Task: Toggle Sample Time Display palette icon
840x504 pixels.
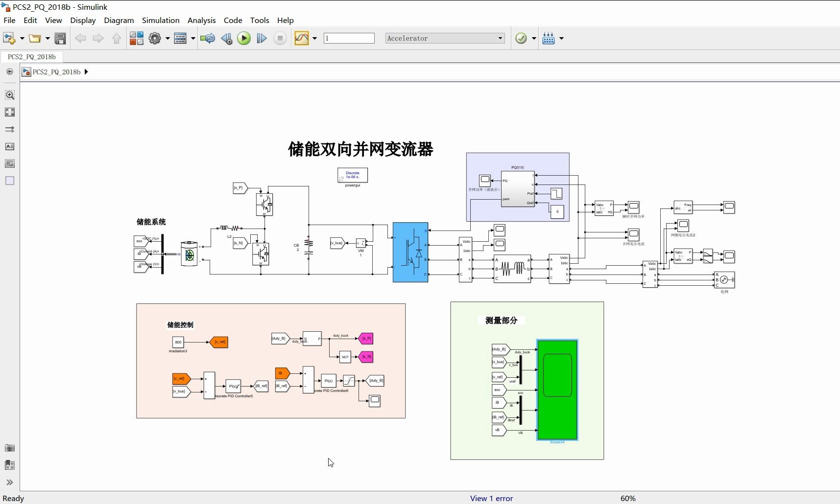Action: pos(9,129)
